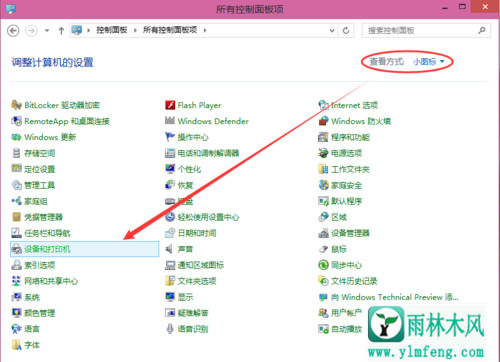The image size is (500, 362).
Task: Open the 语音识别 microphone icon
Action: pyautogui.click(x=170, y=329)
